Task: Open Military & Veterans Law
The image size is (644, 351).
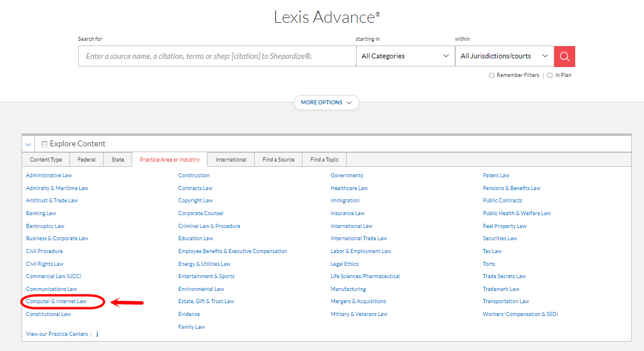Action: tap(359, 314)
